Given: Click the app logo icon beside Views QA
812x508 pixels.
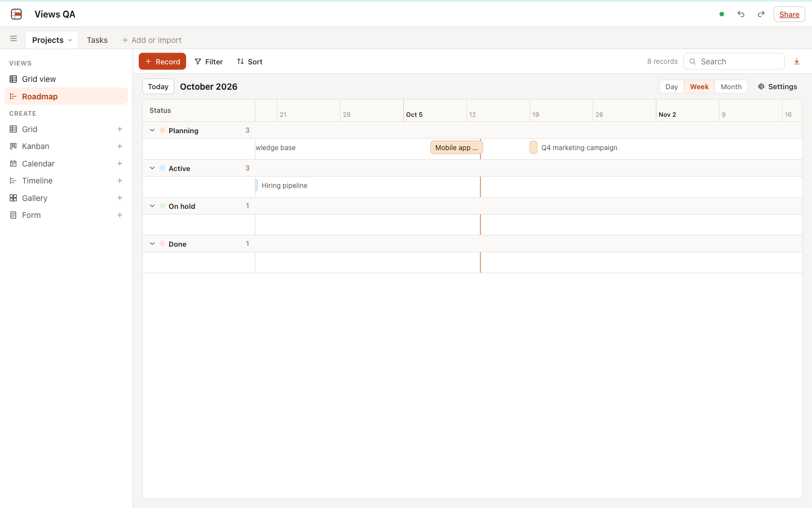Looking at the screenshot, I should 16,14.
